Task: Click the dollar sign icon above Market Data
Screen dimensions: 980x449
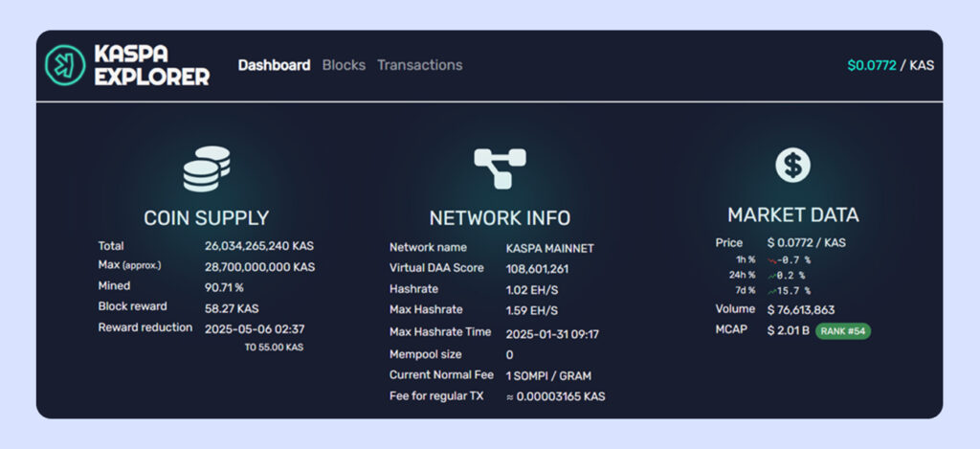Action: (792, 166)
